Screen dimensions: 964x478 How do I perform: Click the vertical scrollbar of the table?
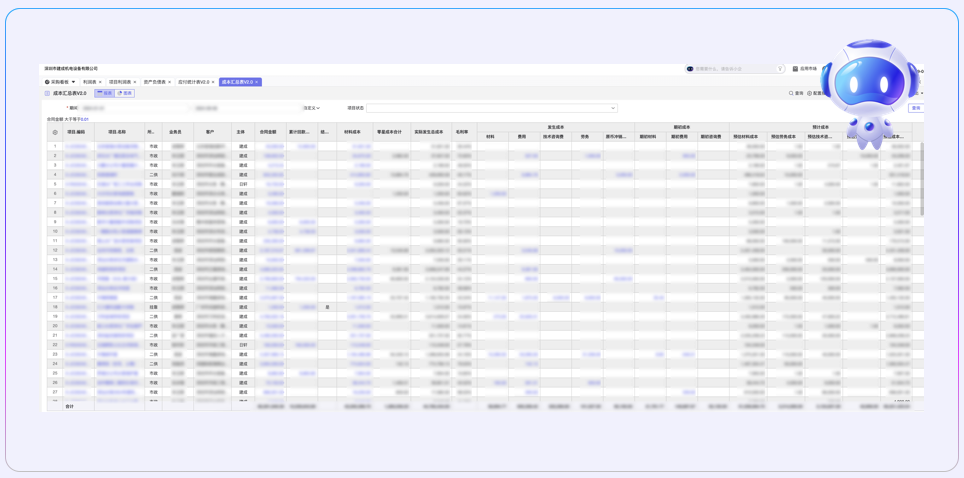[921, 180]
